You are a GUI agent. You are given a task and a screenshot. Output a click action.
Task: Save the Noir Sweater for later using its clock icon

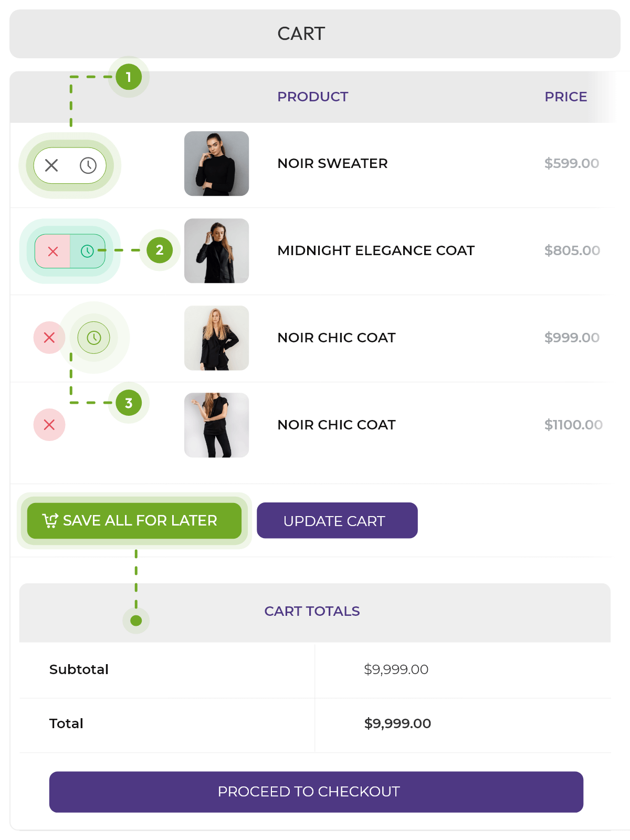88,165
